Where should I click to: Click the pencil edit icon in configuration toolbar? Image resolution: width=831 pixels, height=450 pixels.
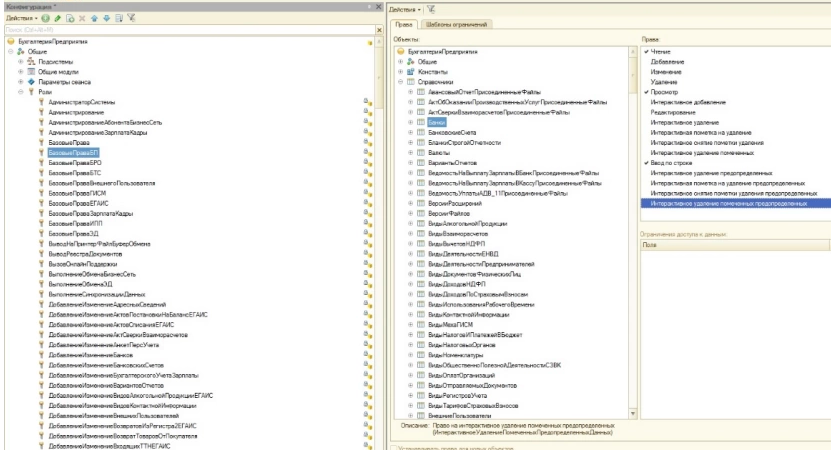pyautogui.click(x=58, y=18)
